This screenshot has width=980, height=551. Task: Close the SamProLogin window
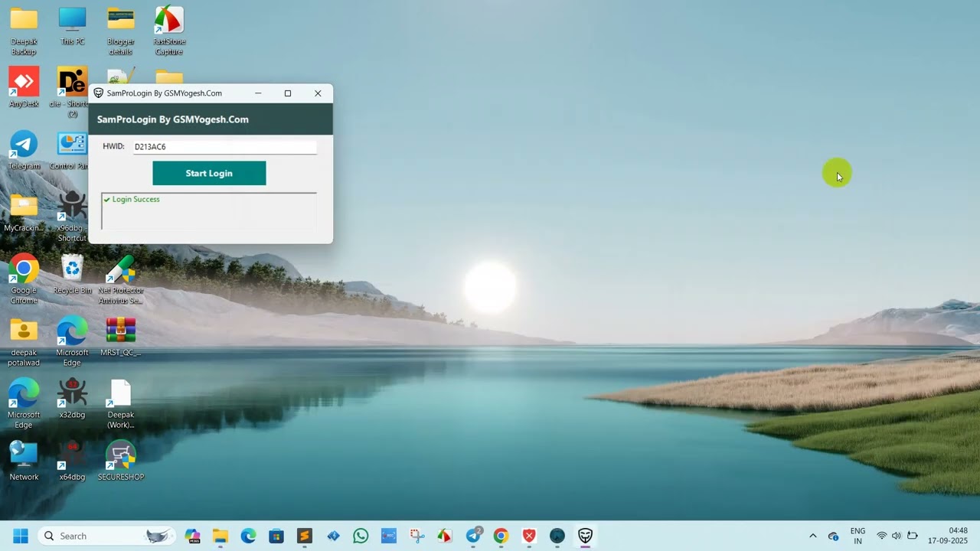point(318,93)
